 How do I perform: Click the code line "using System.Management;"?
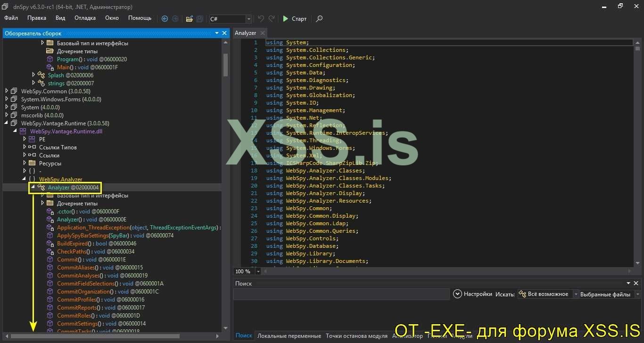(305, 110)
